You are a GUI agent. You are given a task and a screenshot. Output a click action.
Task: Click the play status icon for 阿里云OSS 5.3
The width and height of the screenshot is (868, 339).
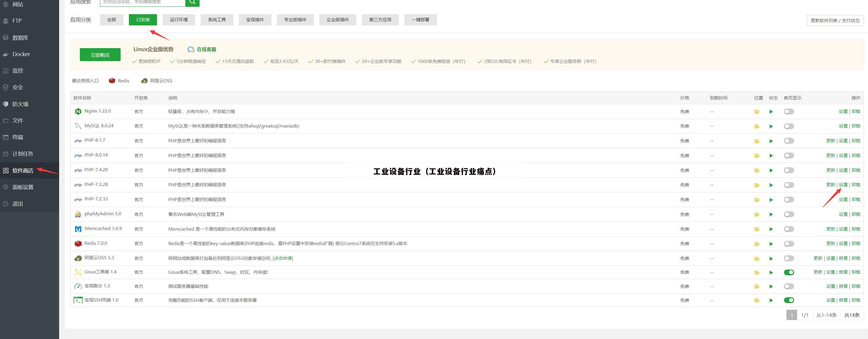tap(771, 259)
